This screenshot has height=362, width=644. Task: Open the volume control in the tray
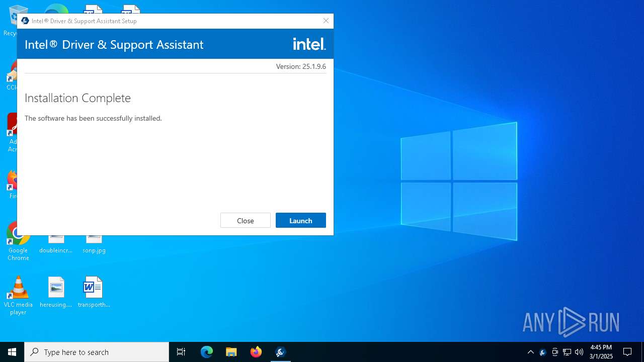pos(579,352)
